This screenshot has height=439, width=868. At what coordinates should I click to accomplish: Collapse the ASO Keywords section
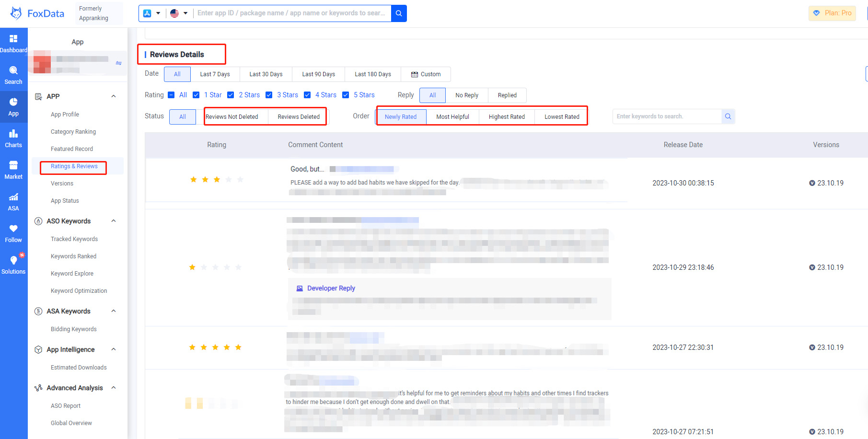114,221
